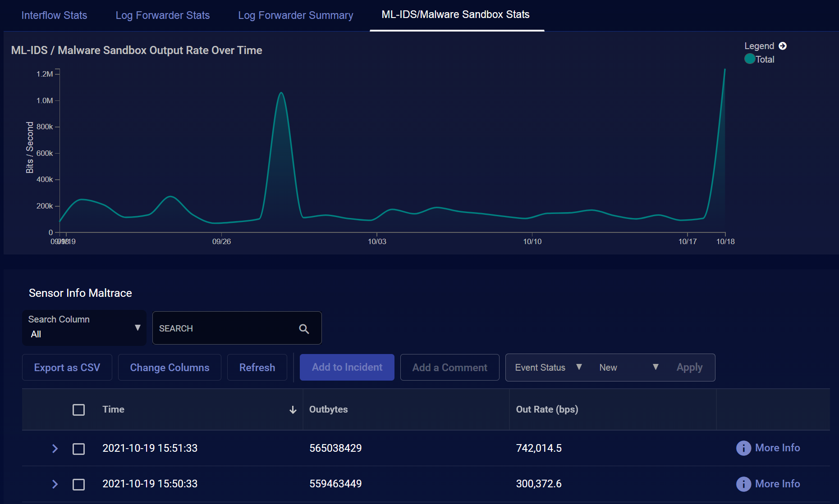839x504 pixels.
Task: Click the 742,014.5 out rate cell
Action: pyautogui.click(x=539, y=449)
